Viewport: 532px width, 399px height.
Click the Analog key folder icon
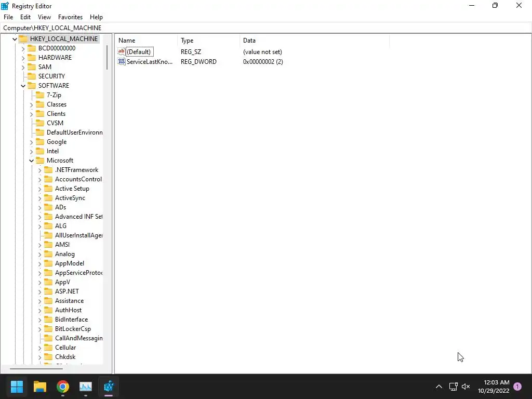[x=48, y=254]
